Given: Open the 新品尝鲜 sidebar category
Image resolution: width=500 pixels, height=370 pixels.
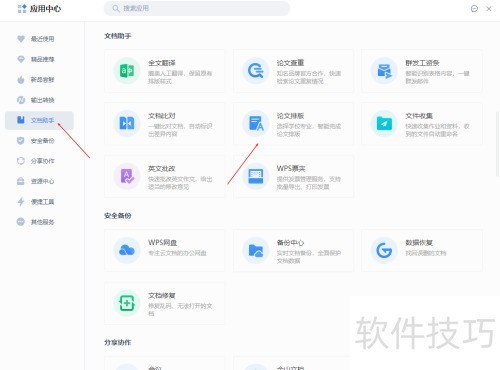Looking at the screenshot, I should point(39,80).
